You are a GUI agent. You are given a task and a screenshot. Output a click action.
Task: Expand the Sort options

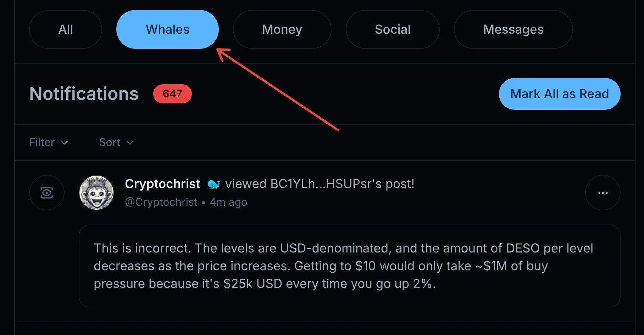click(116, 142)
